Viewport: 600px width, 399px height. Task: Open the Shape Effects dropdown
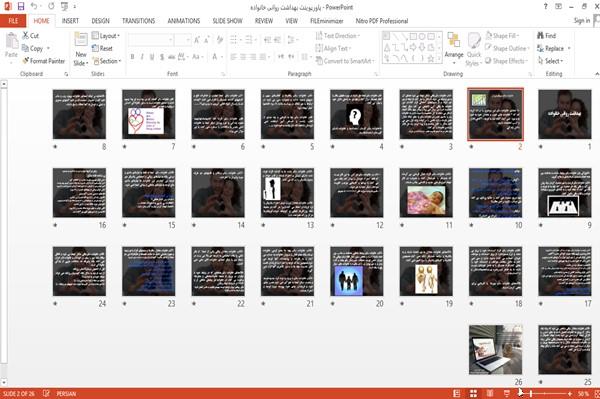(506, 61)
